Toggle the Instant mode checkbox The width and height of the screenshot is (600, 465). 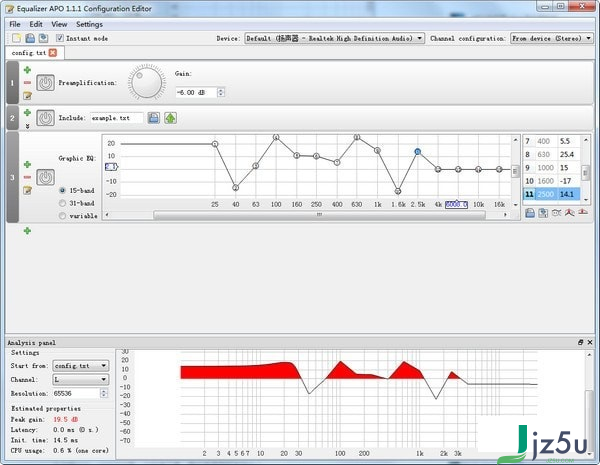pyautogui.click(x=60, y=38)
